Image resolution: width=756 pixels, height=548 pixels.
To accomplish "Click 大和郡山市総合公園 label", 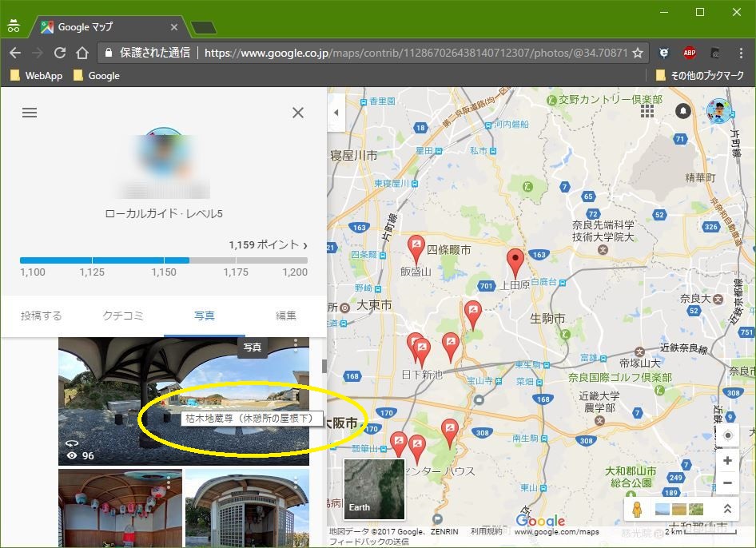I will (x=631, y=477).
